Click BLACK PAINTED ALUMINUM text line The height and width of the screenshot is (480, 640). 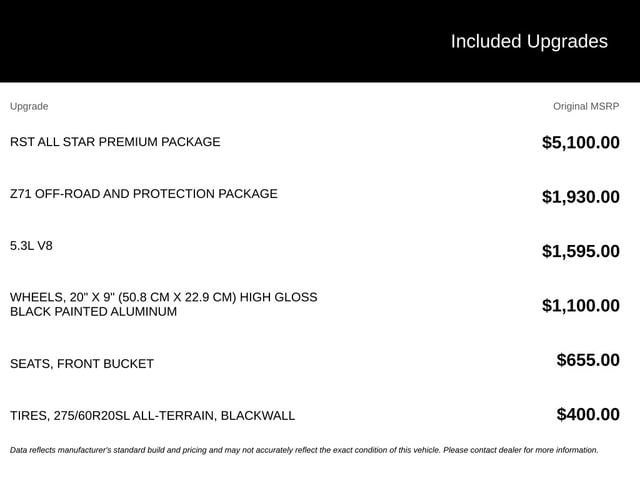(93, 311)
